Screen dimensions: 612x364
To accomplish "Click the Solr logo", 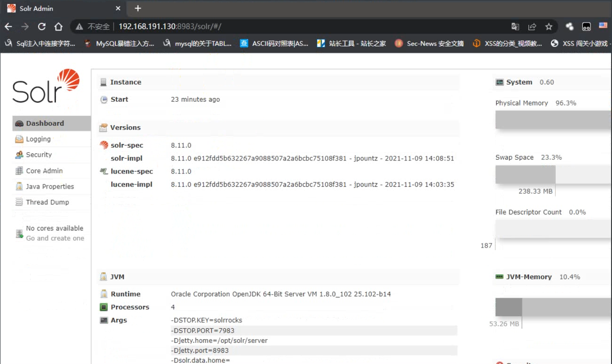I will (46, 86).
